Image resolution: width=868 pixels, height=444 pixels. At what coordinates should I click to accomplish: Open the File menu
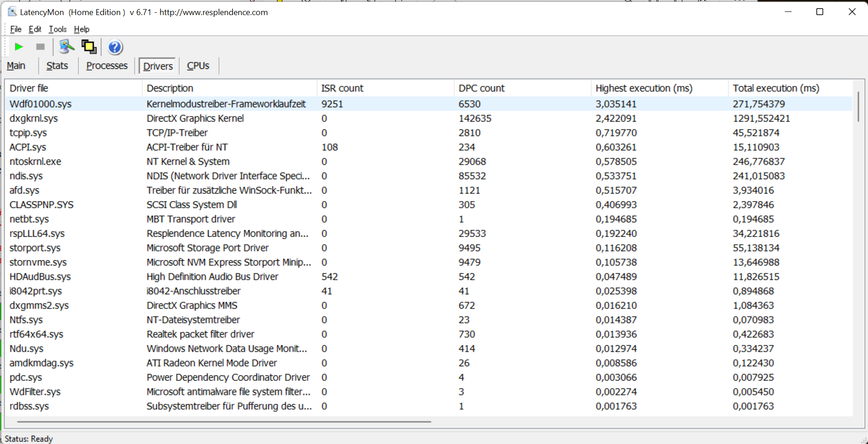[x=16, y=29]
